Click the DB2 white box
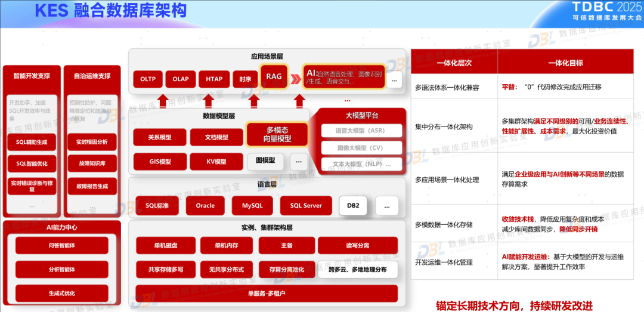 [353, 206]
